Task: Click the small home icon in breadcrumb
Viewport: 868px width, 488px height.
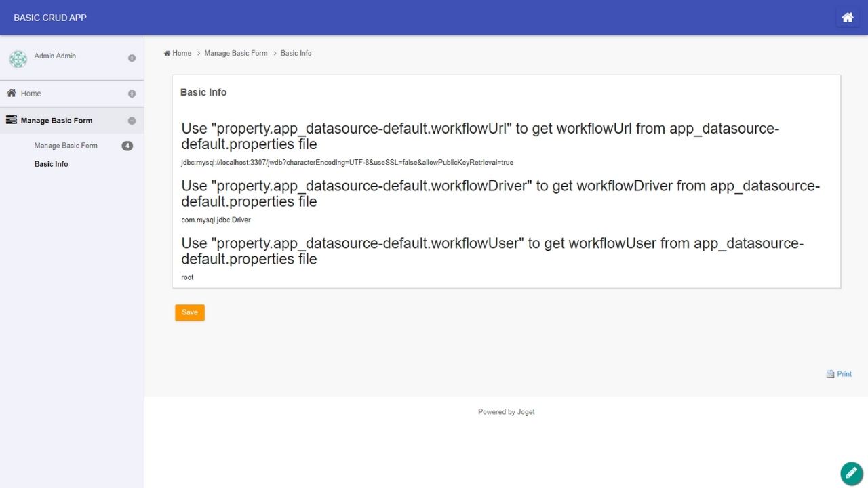Action: click(167, 53)
